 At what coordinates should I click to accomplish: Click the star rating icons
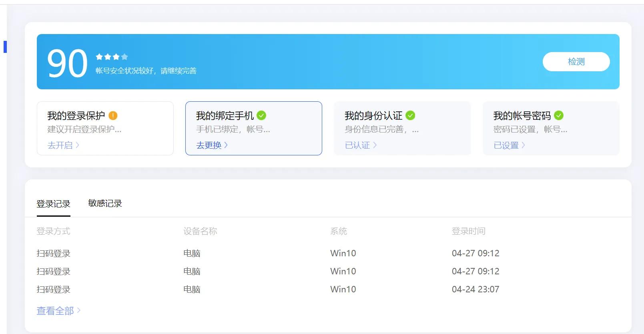[112, 57]
